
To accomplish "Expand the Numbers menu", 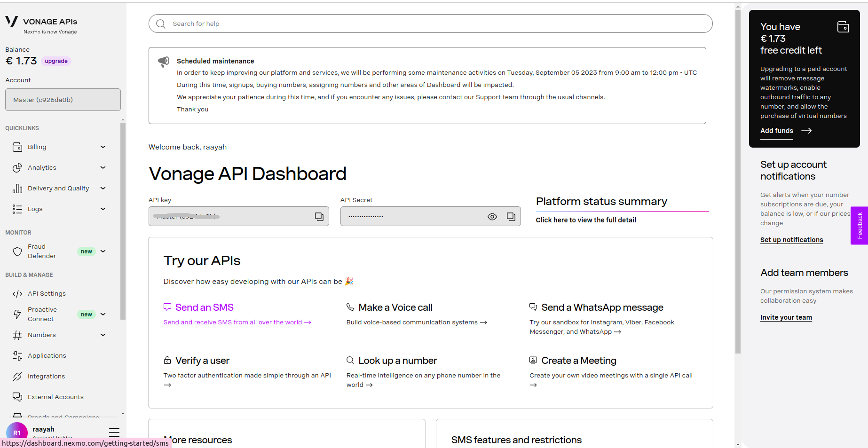I will (x=103, y=335).
